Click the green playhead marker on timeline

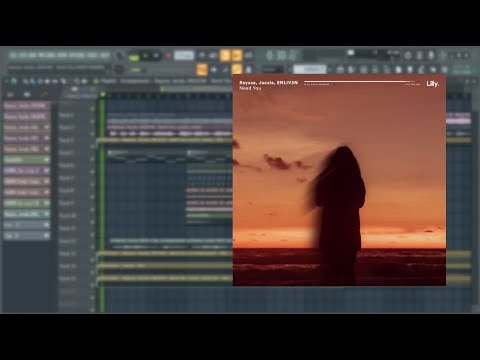pyautogui.click(x=103, y=95)
